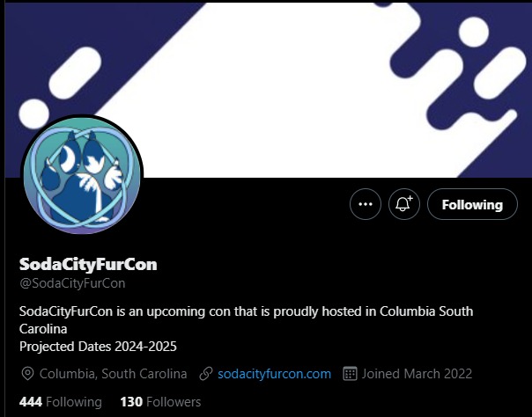
Task: Visit the sodacityfurcon.com link
Action: coord(274,374)
